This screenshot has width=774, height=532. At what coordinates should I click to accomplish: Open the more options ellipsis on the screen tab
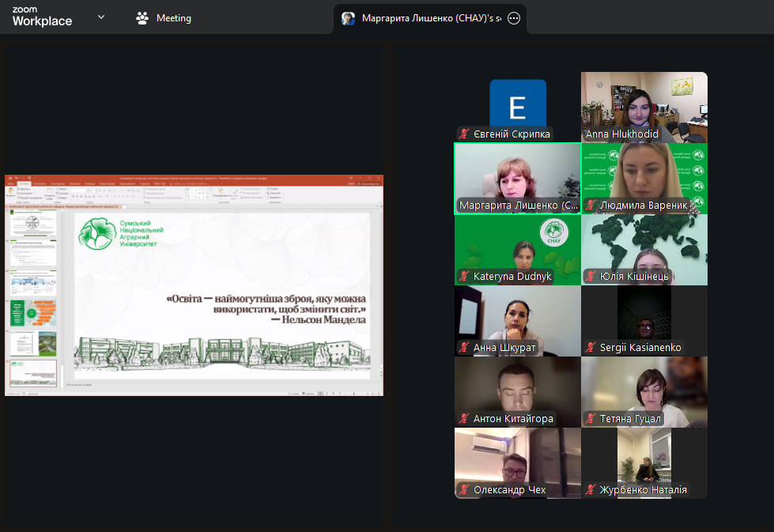(x=514, y=18)
